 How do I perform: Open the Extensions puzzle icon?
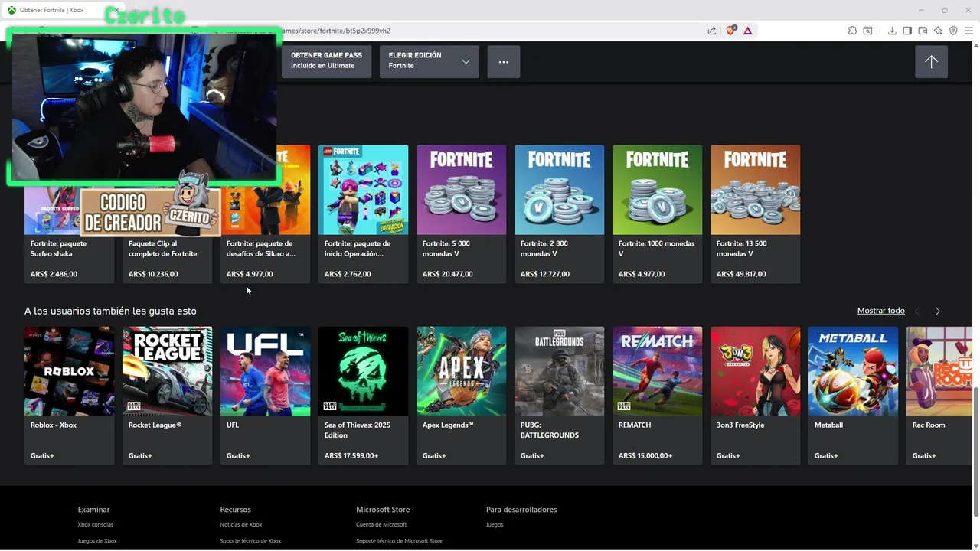click(852, 31)
